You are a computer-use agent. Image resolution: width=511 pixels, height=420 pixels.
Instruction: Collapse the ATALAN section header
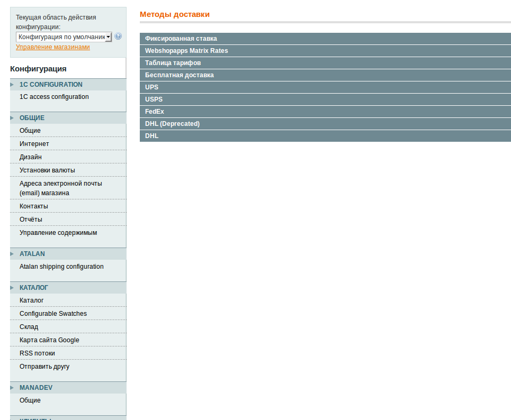[68, 254]
